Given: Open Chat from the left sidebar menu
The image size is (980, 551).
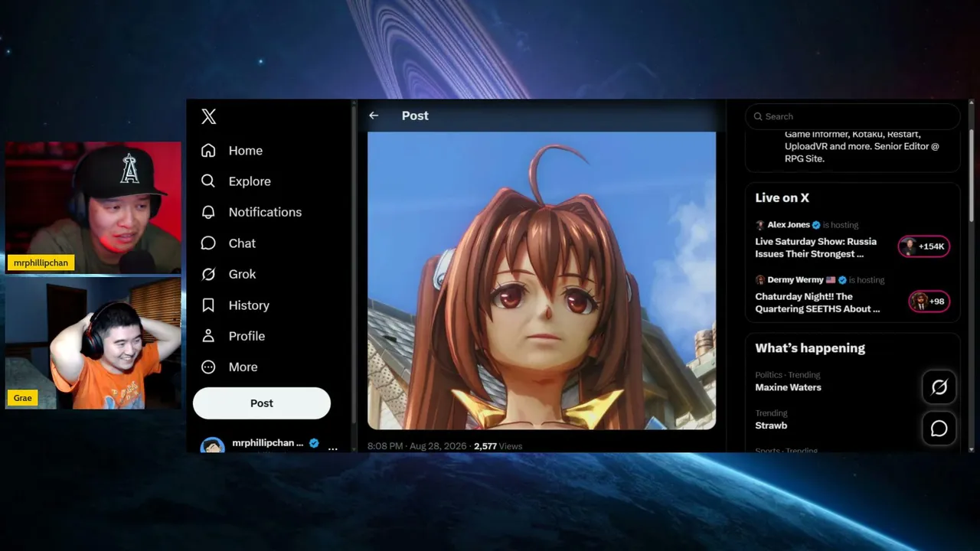Looking at the screenshot, I should pos(228,243).
